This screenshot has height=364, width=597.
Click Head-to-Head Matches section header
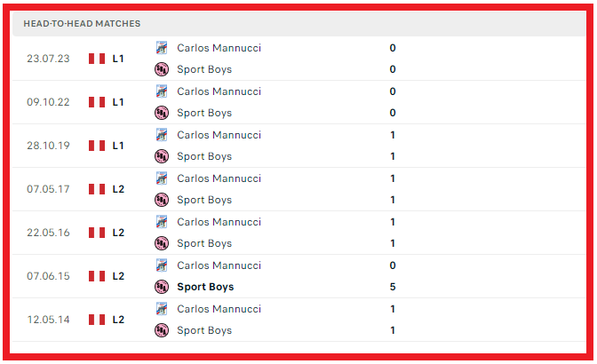pyautogui.click(x=82, y=23)
